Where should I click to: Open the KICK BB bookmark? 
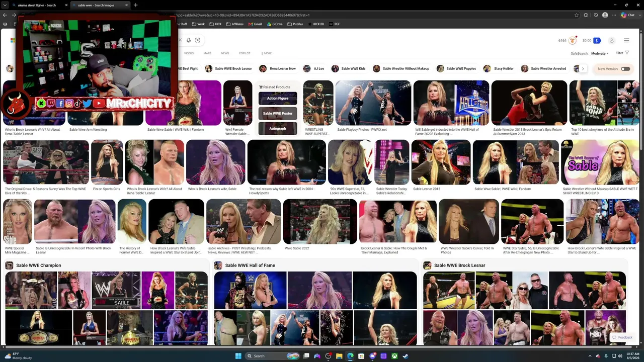[316, 24]
